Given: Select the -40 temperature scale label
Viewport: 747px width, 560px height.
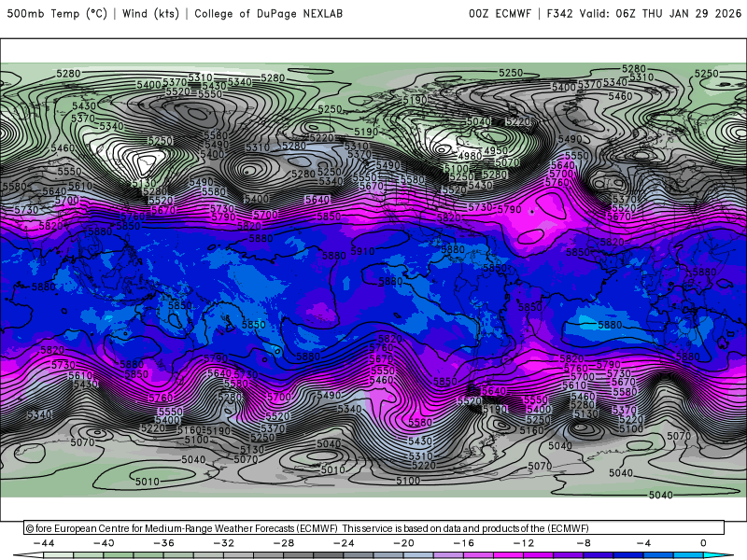Looking at the screenshot, I should pos(104,543).
